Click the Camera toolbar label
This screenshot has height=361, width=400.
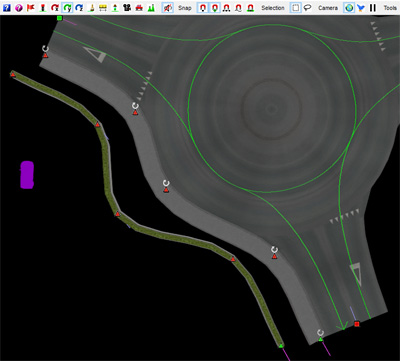[328, 8]
